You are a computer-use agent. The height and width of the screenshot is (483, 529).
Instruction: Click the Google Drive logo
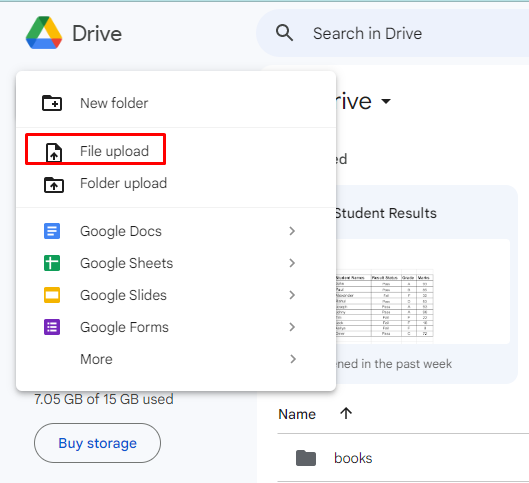(x=44, y=33)
